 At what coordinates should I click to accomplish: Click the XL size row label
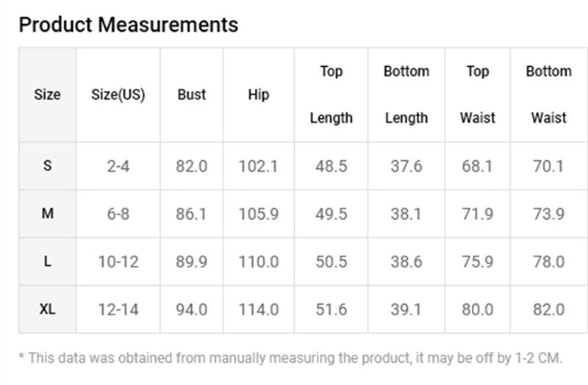pyautogui.click(x=47, y=309)
